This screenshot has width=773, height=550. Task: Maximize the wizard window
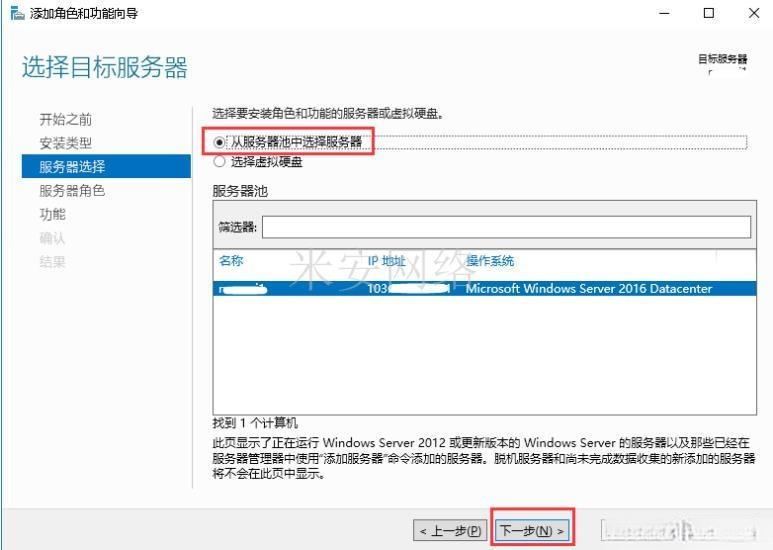pos(709,13)
